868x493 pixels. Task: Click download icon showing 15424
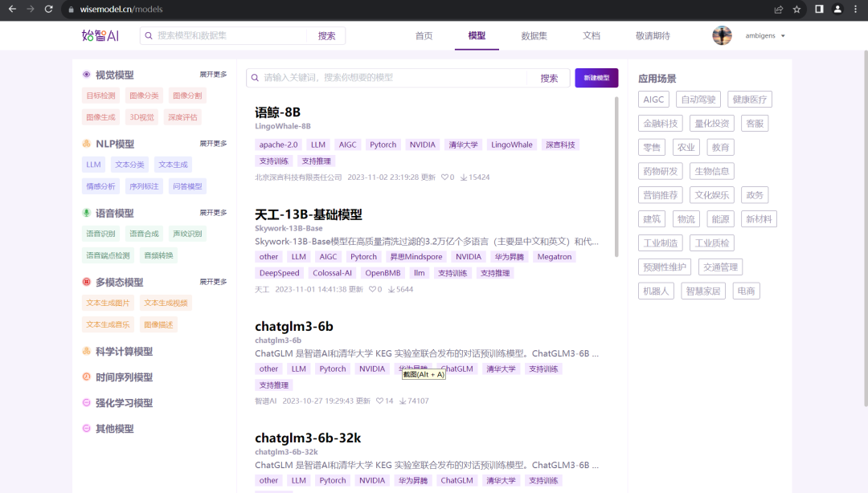464,177
